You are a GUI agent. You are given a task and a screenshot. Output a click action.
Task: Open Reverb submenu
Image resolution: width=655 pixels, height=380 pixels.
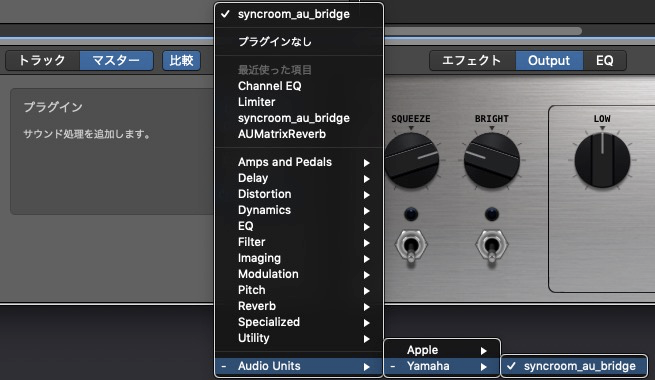click(299, 306)
